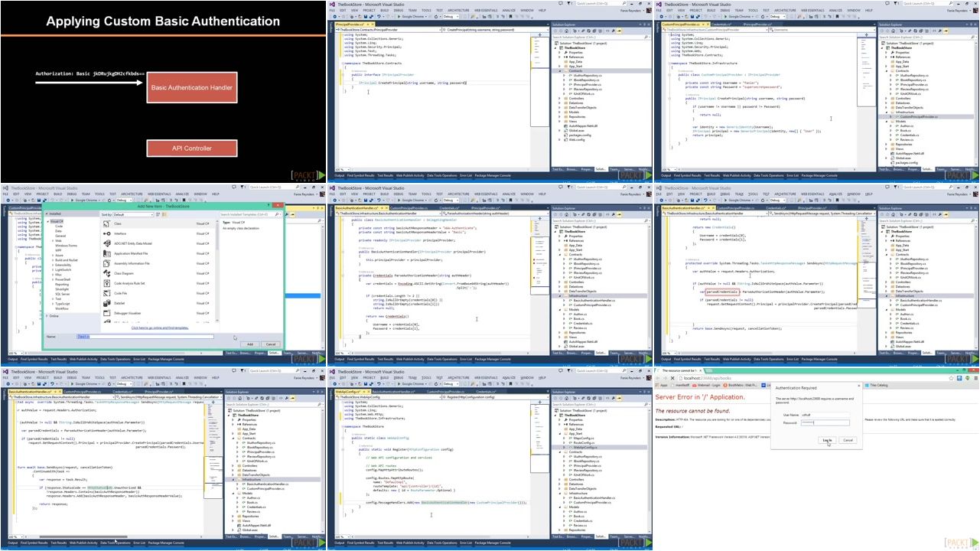Select Debugger Visualizer template icon
Image resolution: width=980 pixels, height=551 pixels.
[106, 313]
